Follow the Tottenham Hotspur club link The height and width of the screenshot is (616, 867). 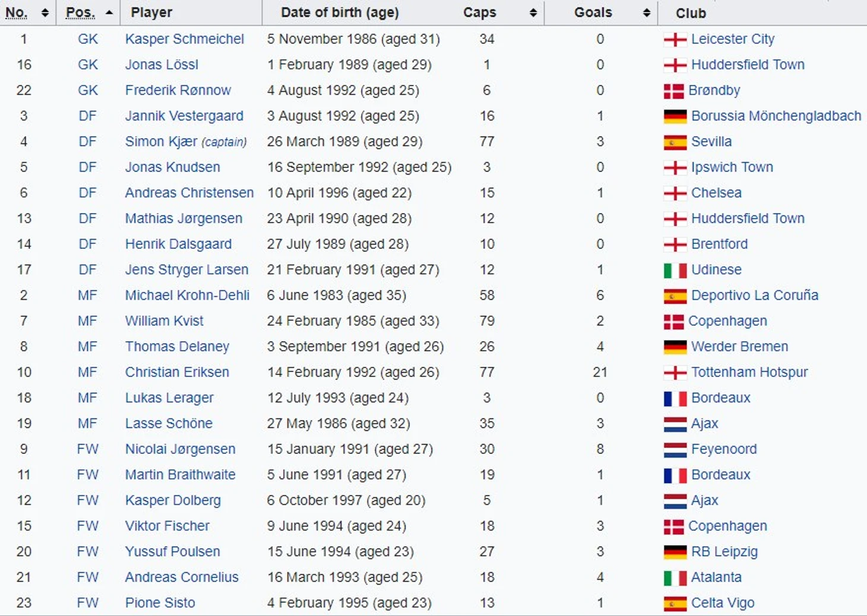coord(749,372)
